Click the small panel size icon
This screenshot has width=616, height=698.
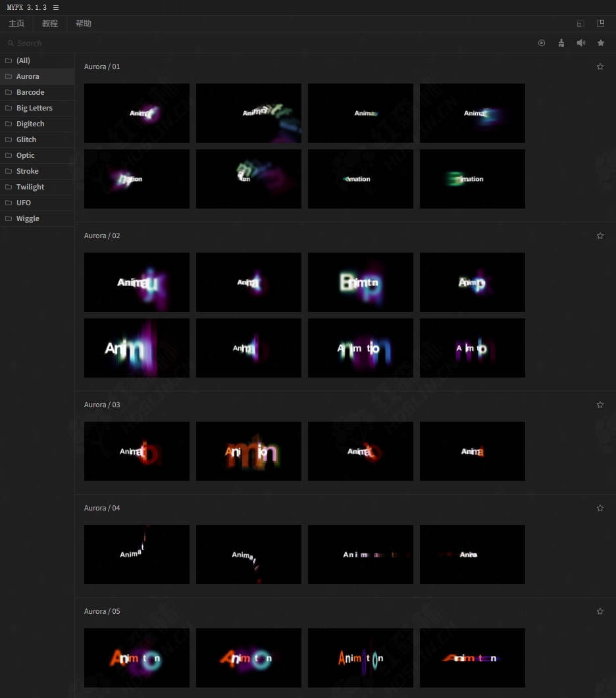click(x=580, y=24)
